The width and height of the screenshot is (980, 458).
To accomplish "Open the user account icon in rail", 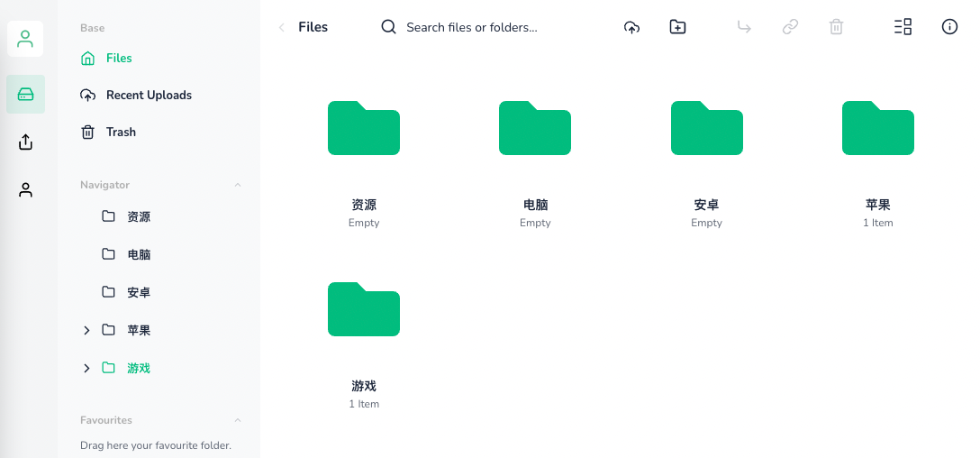I will coord(25,190).
